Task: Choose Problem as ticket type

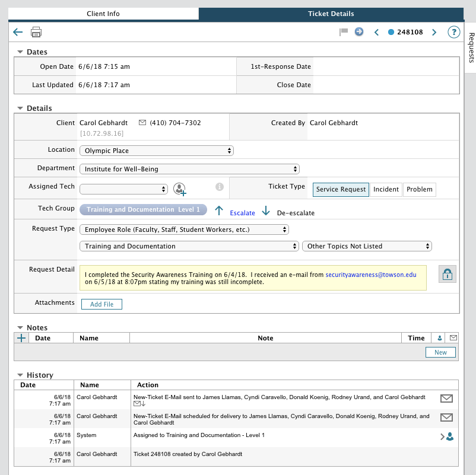Action: click(420, 189)
